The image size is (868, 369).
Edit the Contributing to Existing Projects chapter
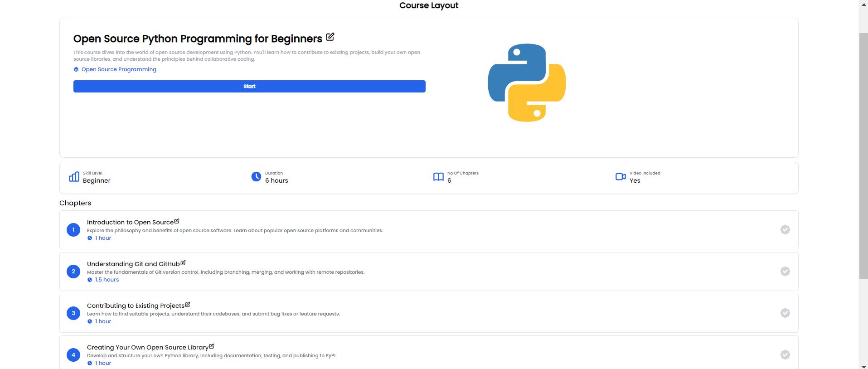click(x=188, y=305)
